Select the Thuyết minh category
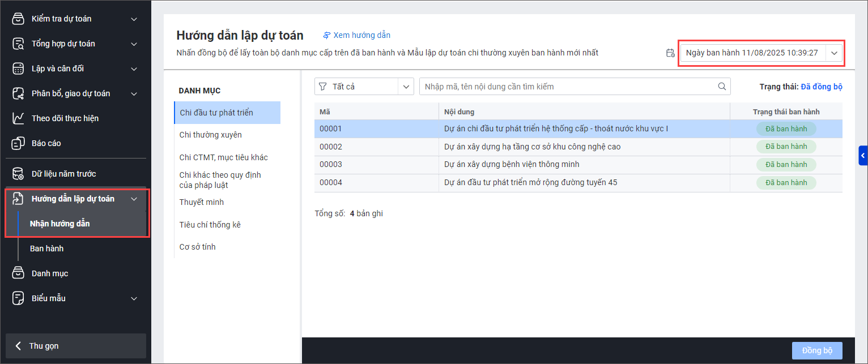The image size is (868, 364). tap(202, 202)
